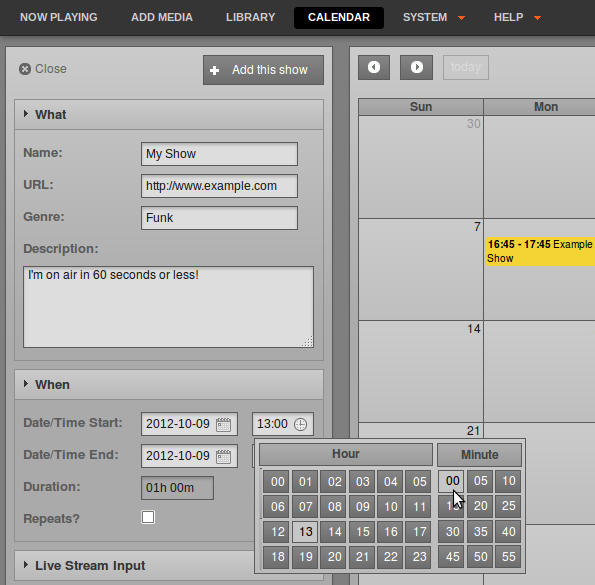Open the HELP dropdown menu
Screen dimensions: 595x585
517,17
